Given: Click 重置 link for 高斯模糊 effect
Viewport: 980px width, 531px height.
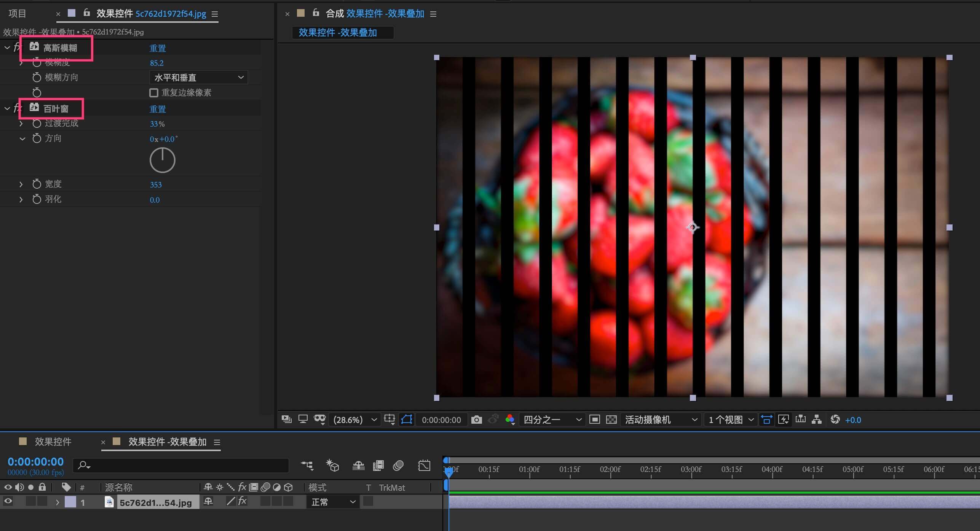Looking at the screenshot, I should 157,48.
